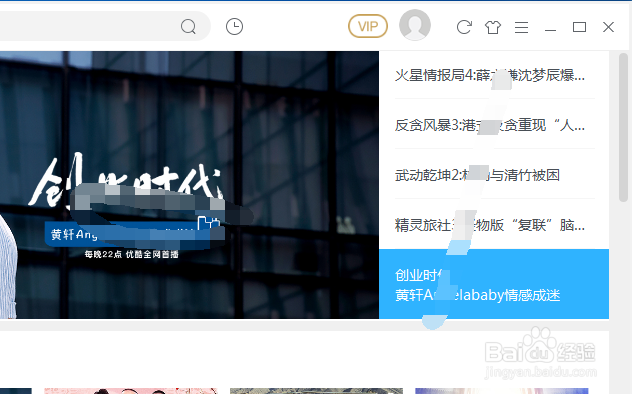Open the VIP membership button

(x=368, y=26)
